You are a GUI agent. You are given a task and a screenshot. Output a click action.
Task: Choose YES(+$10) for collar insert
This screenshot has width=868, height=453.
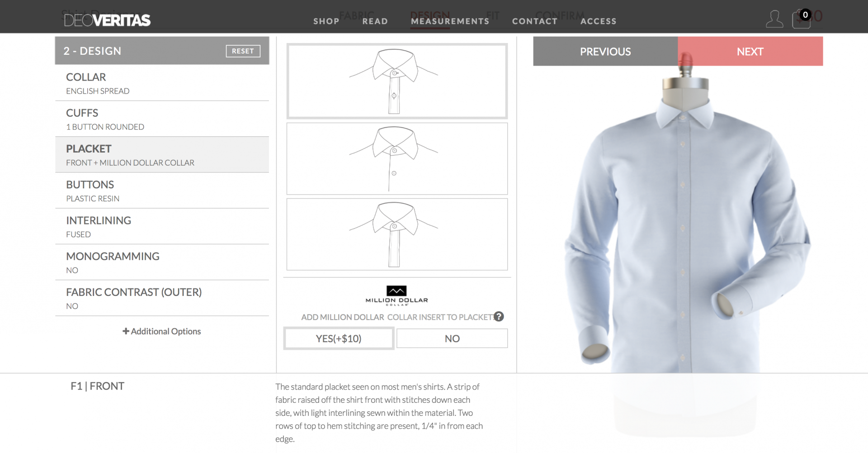pos(339,339)
